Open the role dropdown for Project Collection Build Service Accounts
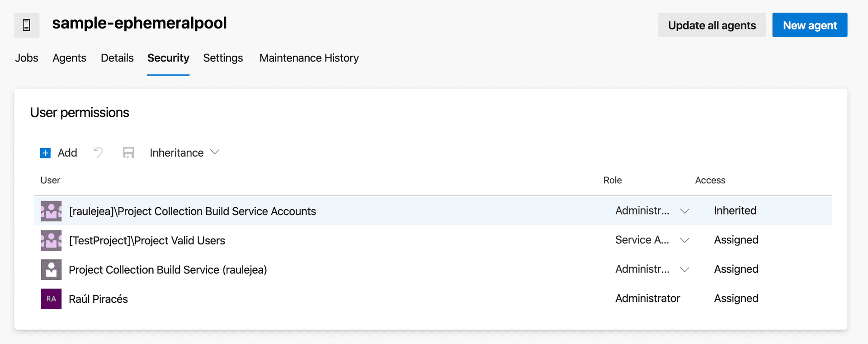Viewport: 868px width, 344px height. (x=684, y=210)
